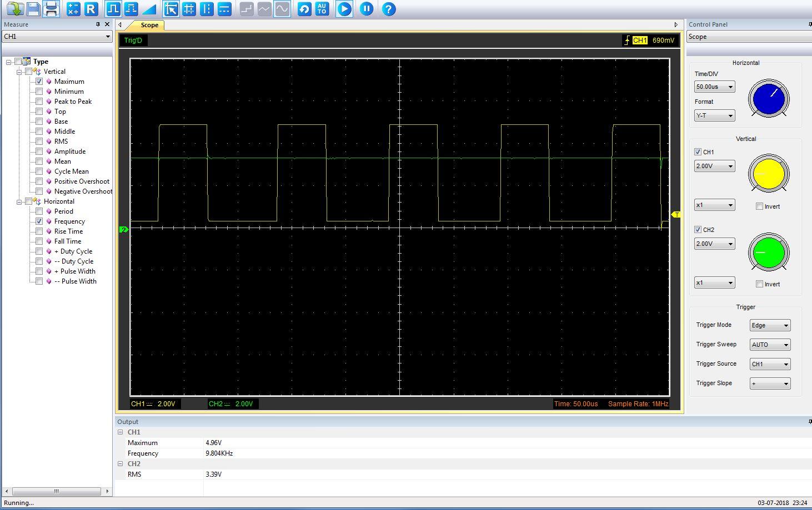Open the math calculator toolbar icon
812x510 pixels.
[x=73, y=9]
